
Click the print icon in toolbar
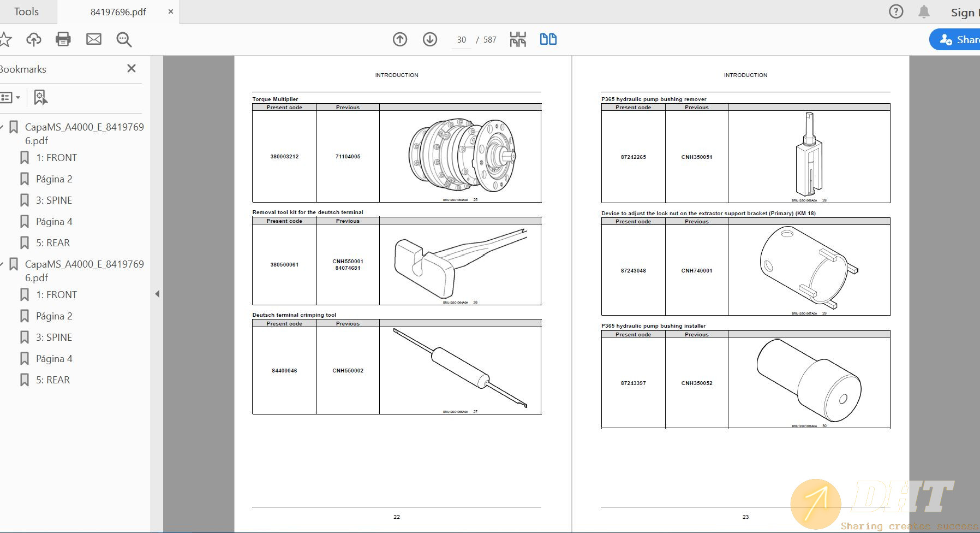tap(63, 39)
